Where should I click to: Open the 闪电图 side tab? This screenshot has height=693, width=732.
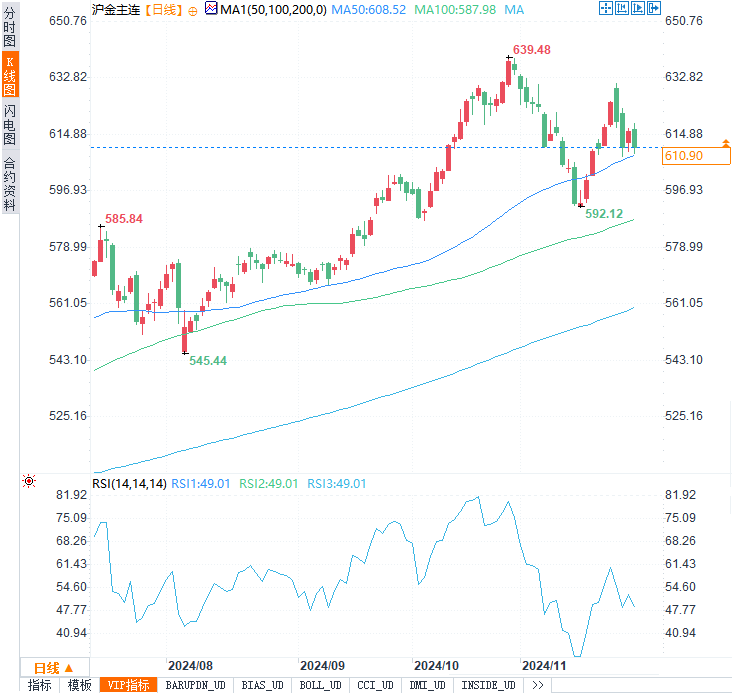click(9, 125)
